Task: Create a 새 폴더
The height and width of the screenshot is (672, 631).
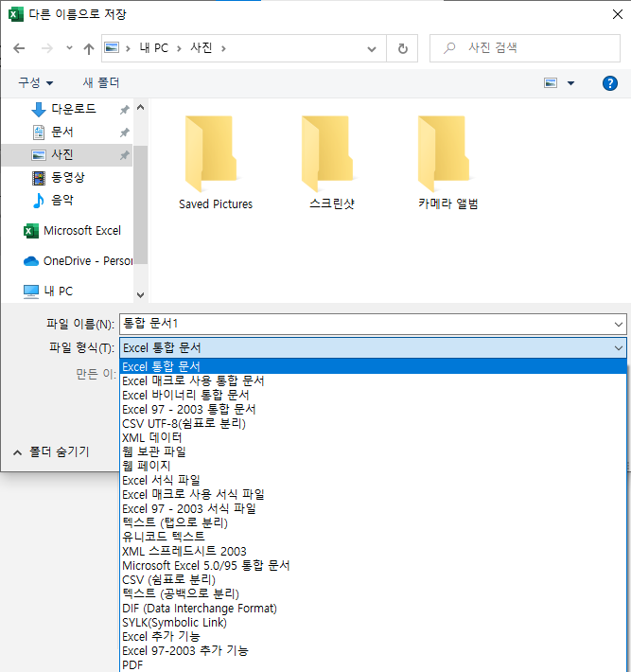Action: click(x=101, y=82)
